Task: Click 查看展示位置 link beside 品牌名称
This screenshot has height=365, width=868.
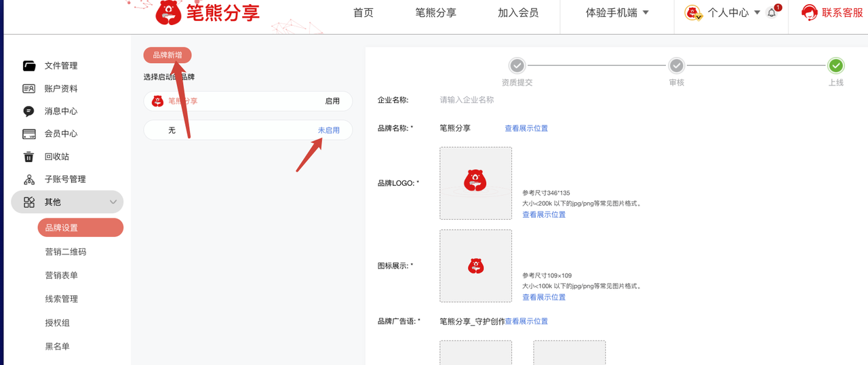Action: click(526, 128)
